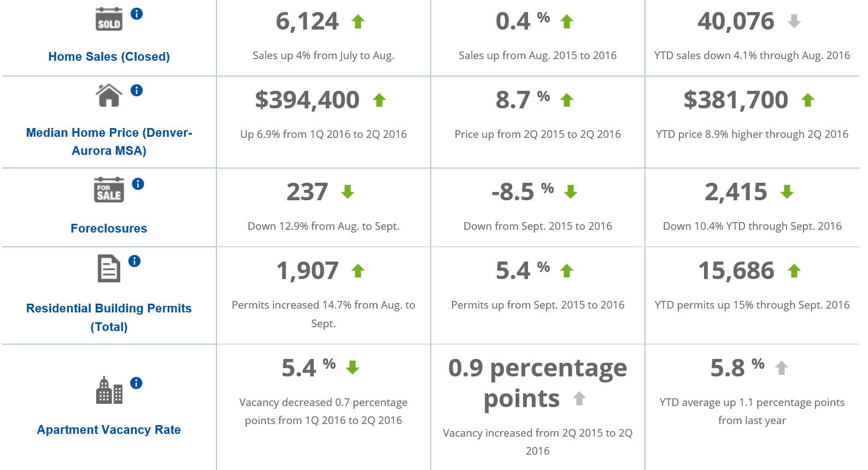Click the 15,686 YTD permits figure
Screen dimensions: 868x470
tap(736, 271)
